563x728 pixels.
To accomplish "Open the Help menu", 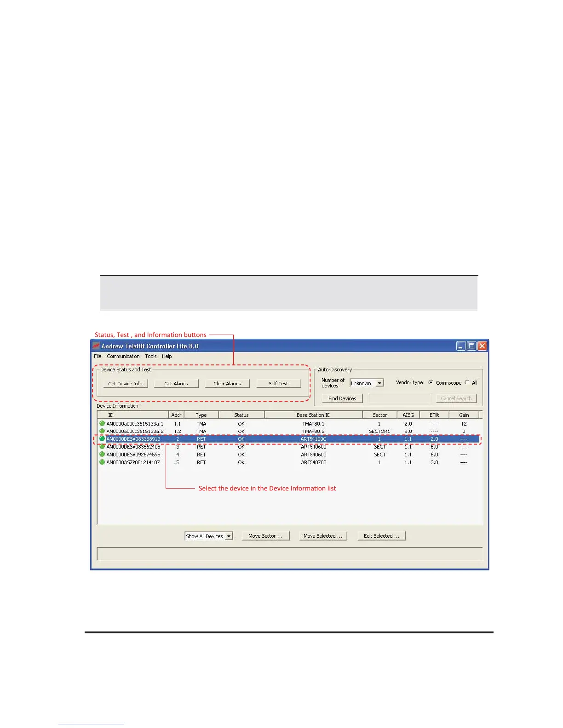I will click(x=167, y=356).
